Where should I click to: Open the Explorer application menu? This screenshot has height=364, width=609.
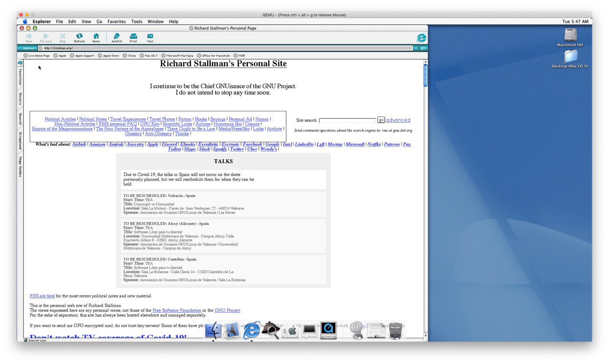[42, 21]
